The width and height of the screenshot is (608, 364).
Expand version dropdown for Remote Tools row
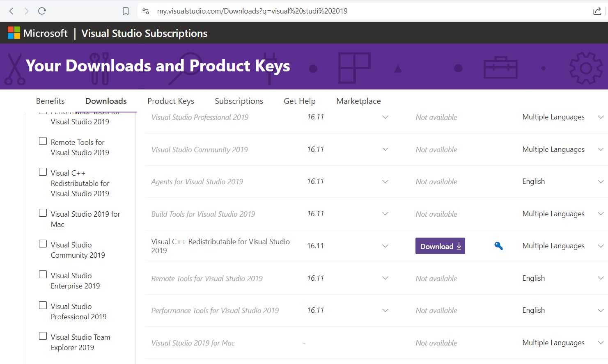[385, 278]
